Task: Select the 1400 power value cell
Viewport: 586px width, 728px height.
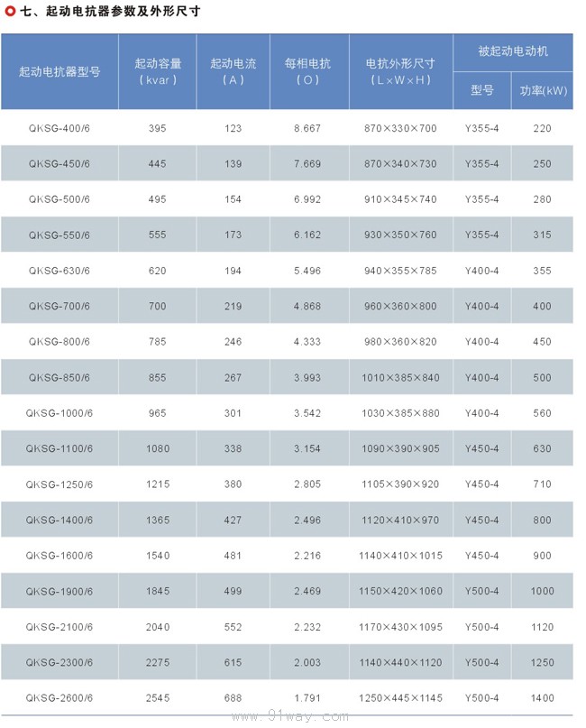Action: pyautogui.click(x=543, y=697)
